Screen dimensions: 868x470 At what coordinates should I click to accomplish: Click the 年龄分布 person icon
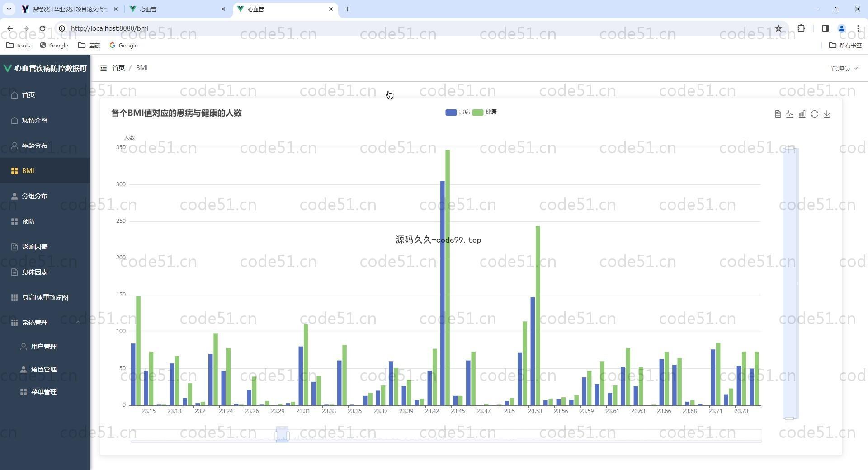pyautogui.click(x=14, y=146)
